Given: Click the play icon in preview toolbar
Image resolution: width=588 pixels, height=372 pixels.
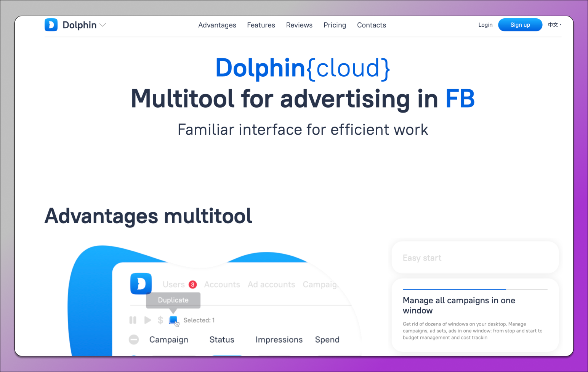Looking at the screenshot, I should click(x=147, y=320).
